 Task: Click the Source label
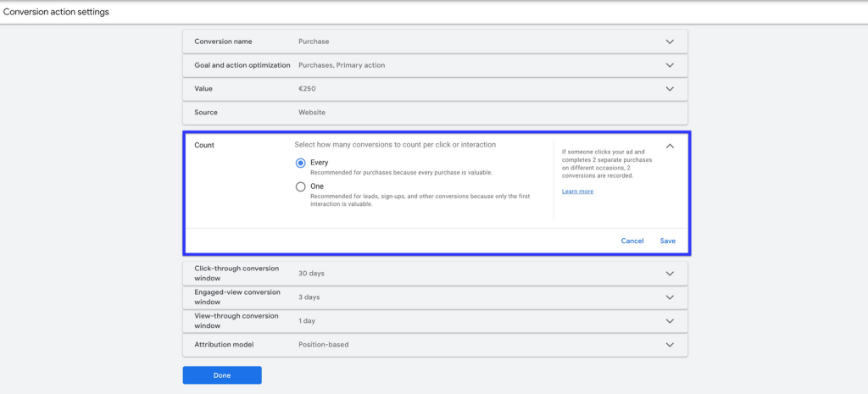[x=206, y=113]
